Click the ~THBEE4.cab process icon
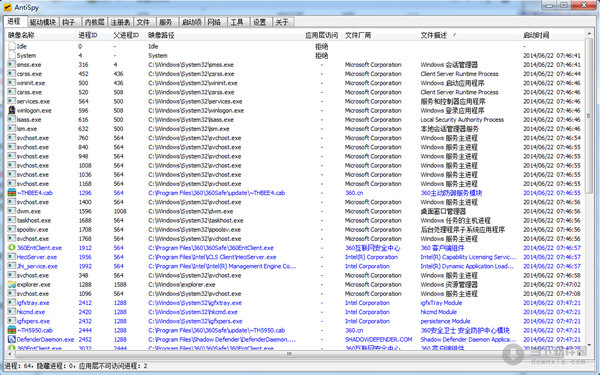This screenshot has width=600, height=375. [x=12, y=193]
